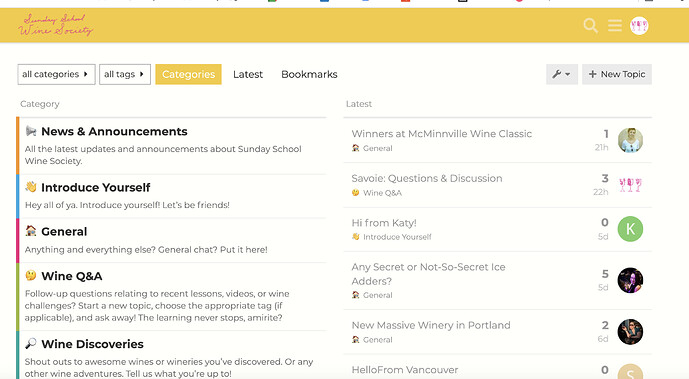Click the magnifier icon beside Wine Discoveries

[x=31, y=343]
